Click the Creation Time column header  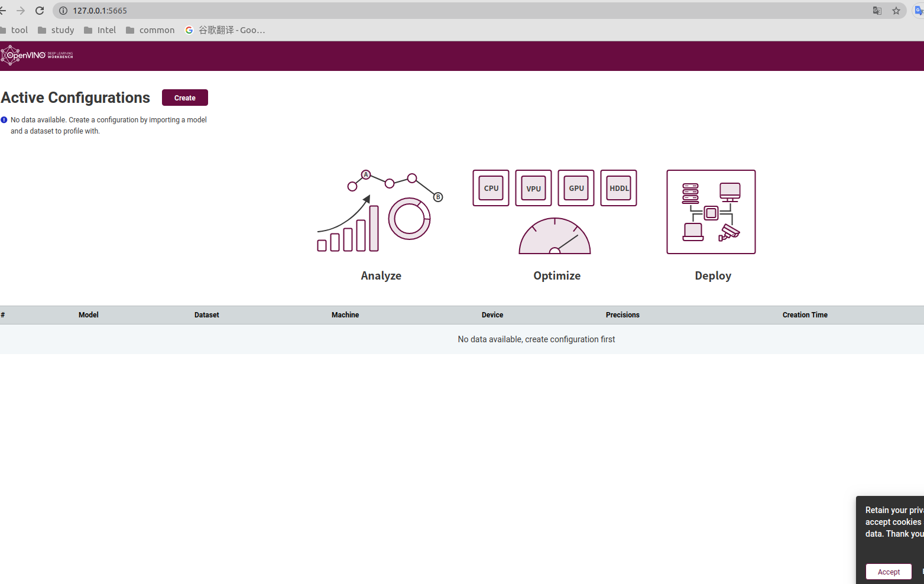coord(805,315)
